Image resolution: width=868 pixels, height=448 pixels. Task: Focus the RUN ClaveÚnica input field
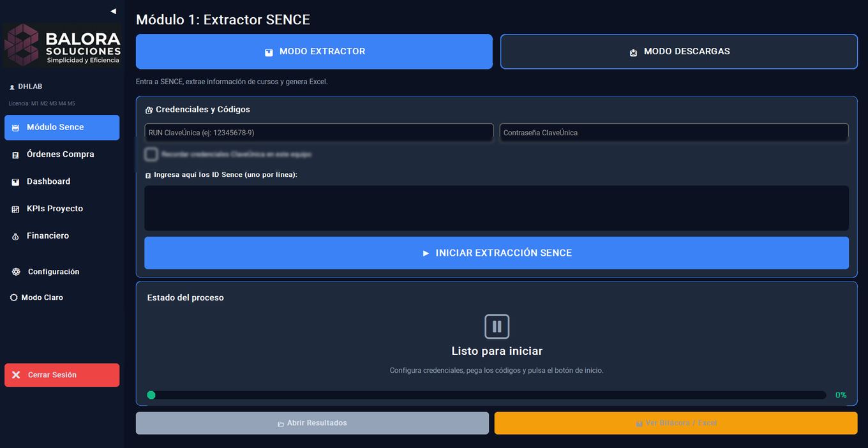point(319,133)
